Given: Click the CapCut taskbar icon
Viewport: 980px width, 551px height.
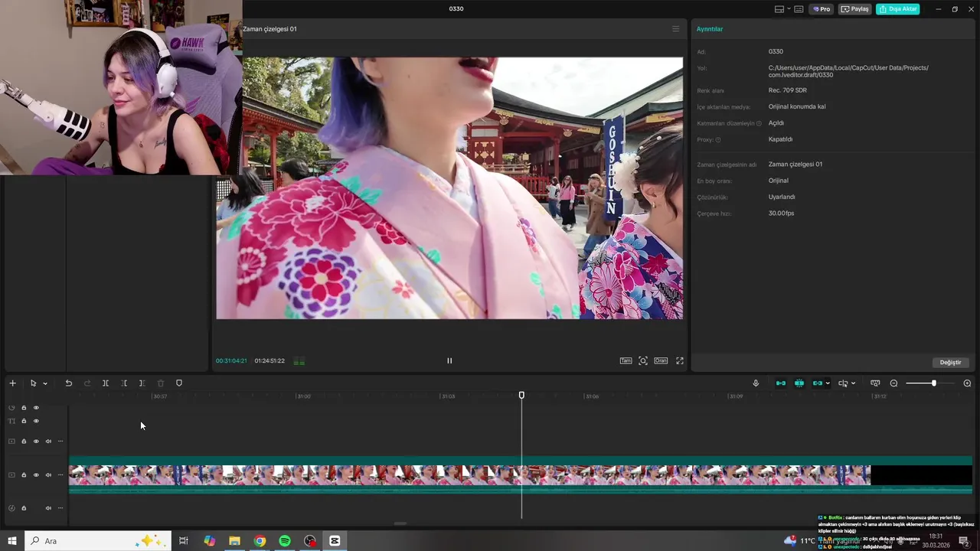Looking at the screenshot, I should tap(335, 541).
